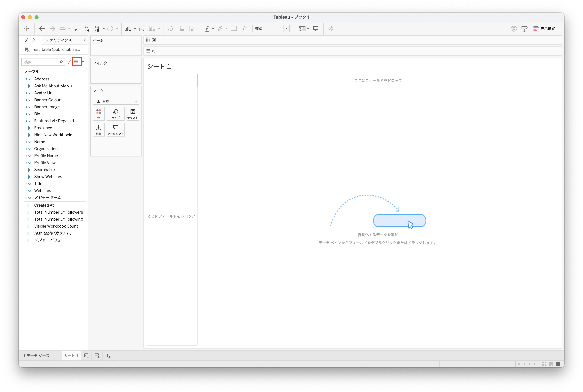
Task: Toggle the Show Me panel
Action: (x=544, y=29)
